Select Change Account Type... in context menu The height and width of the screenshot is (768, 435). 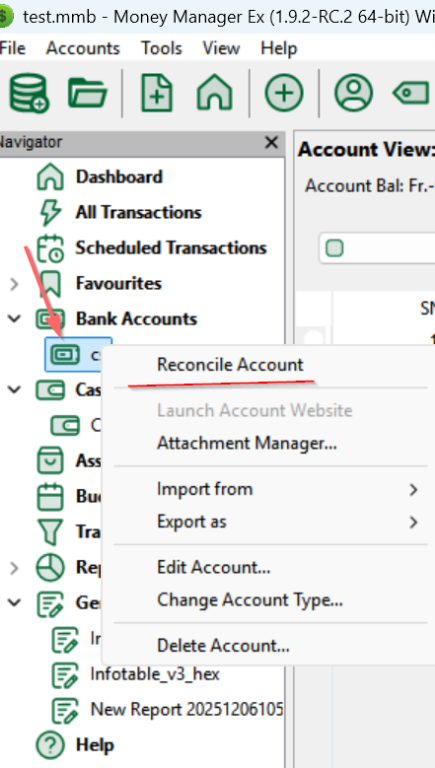250,600
